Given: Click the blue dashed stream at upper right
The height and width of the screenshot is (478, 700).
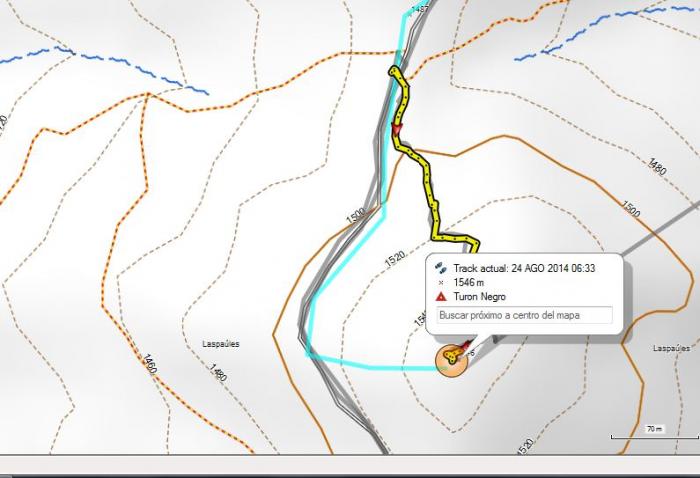Looking at the screenshot, I should pyautogui.click(x=606, y=31).
